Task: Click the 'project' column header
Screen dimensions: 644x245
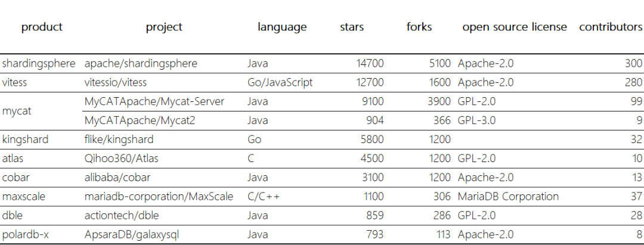Action: [164, 27]
